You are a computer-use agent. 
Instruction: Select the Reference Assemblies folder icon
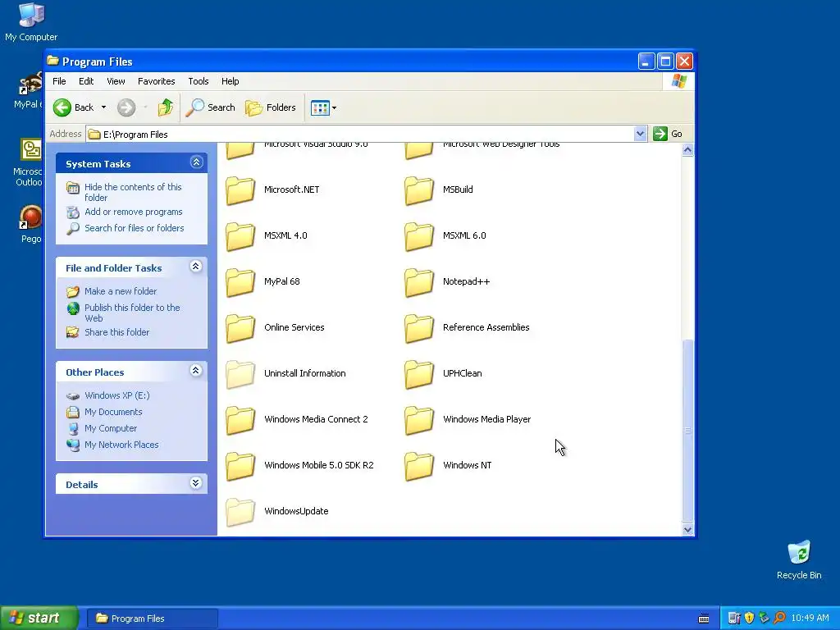coord(419,328)
